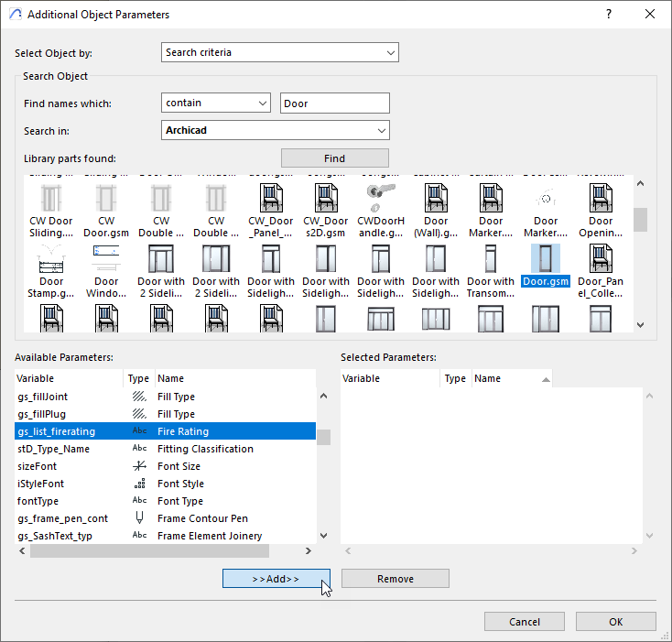Choose the CW_Door_Panel library part icon

pos(271,198)
